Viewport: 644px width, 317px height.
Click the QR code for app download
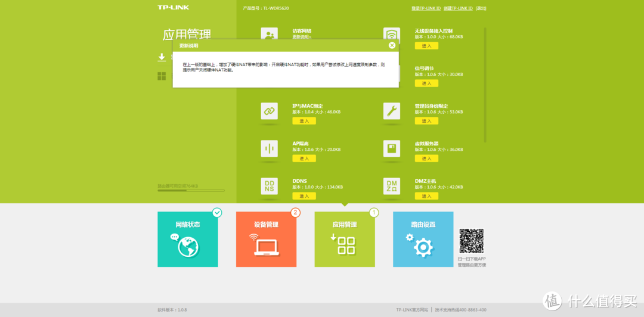472,241
